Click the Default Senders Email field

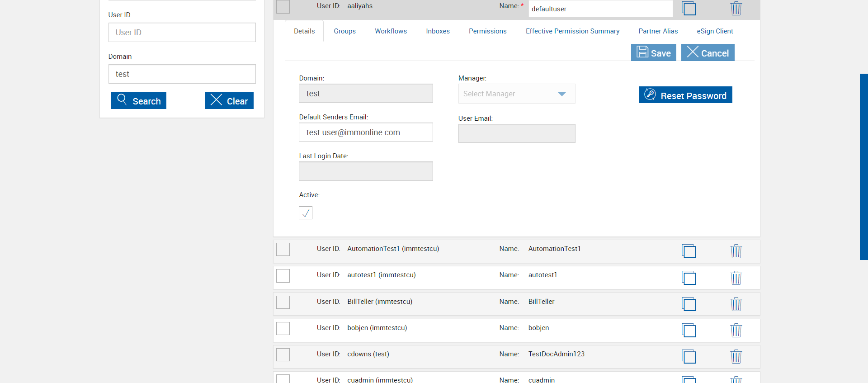tap(366, 132)
